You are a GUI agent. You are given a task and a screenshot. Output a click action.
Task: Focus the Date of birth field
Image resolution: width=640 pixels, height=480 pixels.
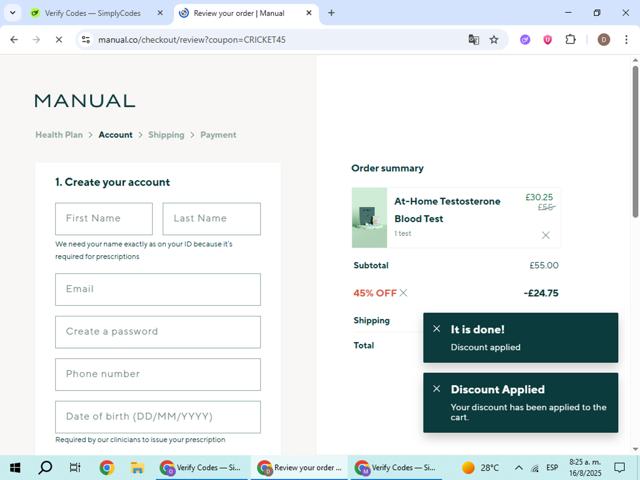(x=158, y=417)
